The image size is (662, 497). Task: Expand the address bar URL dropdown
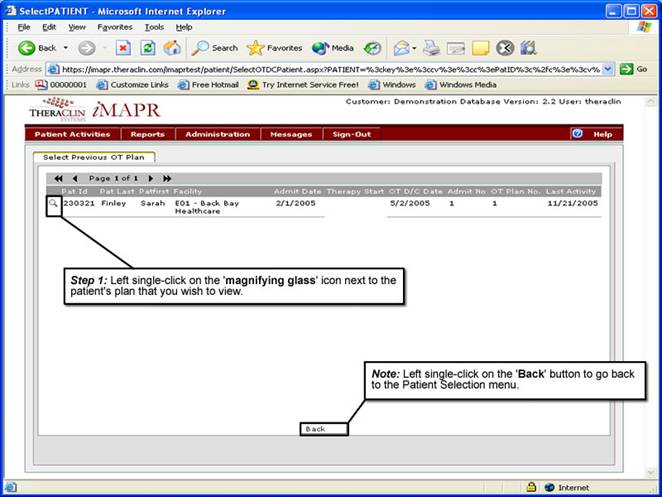tap(608, 69)
